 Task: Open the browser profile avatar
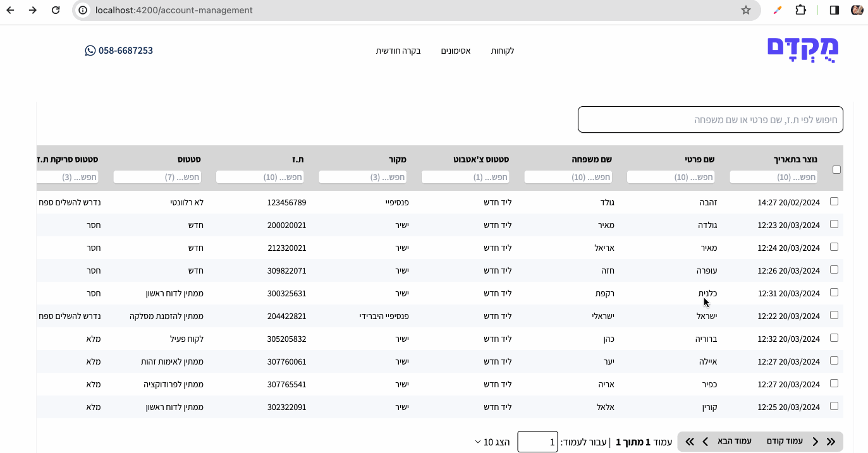click(857, 10)
